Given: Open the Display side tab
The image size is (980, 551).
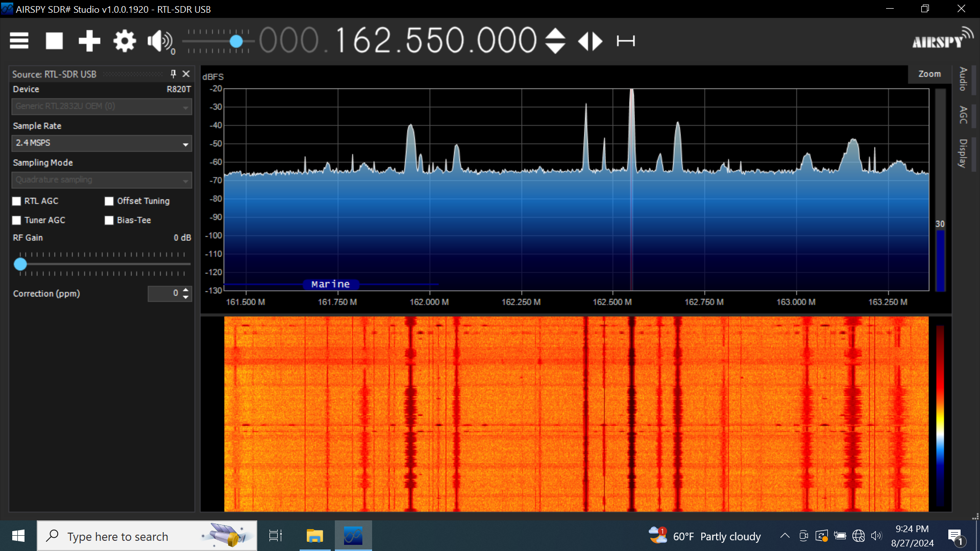Looking at the screenshot, I should (963, 153).
